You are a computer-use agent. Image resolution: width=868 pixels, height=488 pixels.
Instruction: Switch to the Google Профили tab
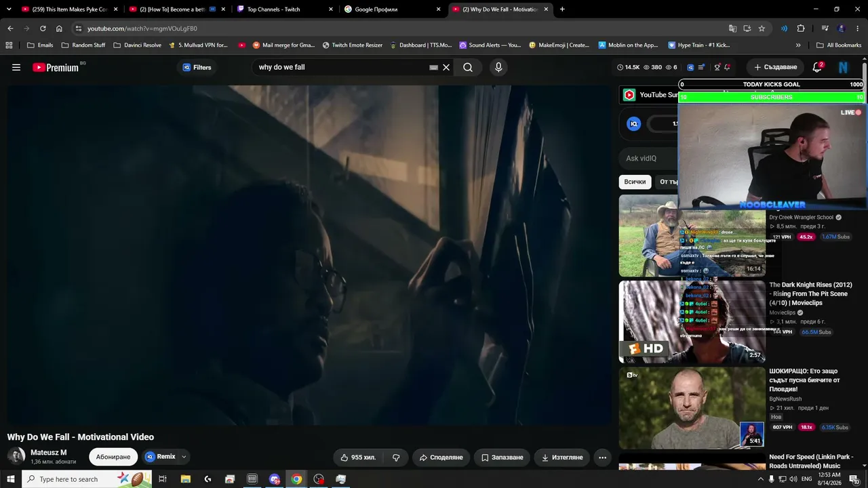coord(392,9)
